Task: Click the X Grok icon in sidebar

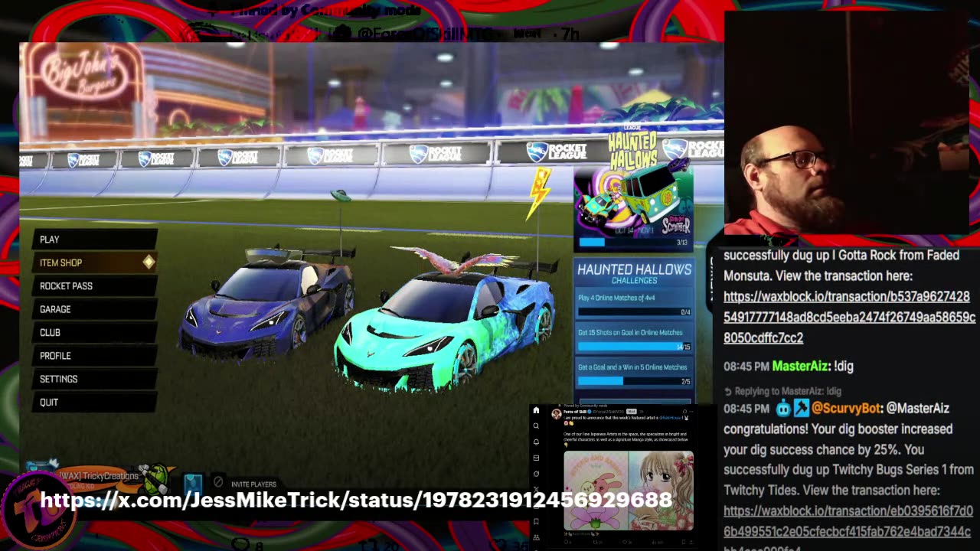Action: click(x=536, y=474)
